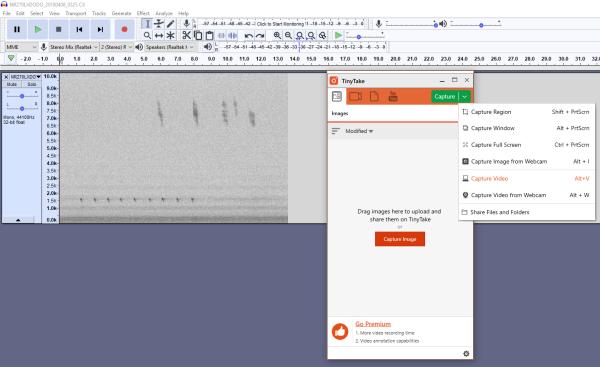Open the Speakers playback device dropdown

click(170, 47)
